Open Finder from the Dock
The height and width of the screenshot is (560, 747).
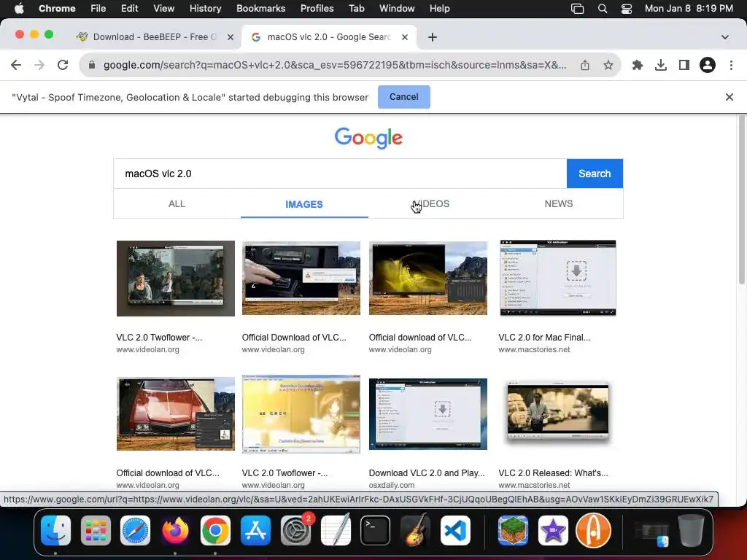pyautogui.click(x=55, y=531)
